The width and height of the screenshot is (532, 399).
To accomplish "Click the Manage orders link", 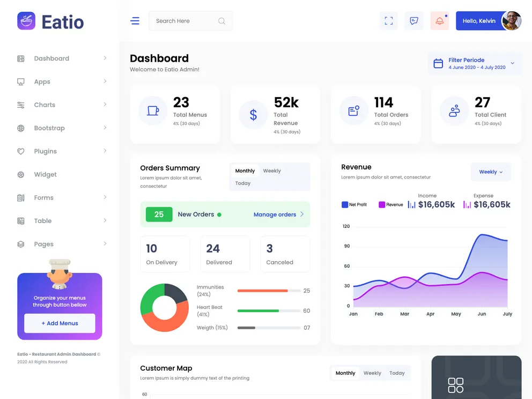I will (x=275, y=214).
